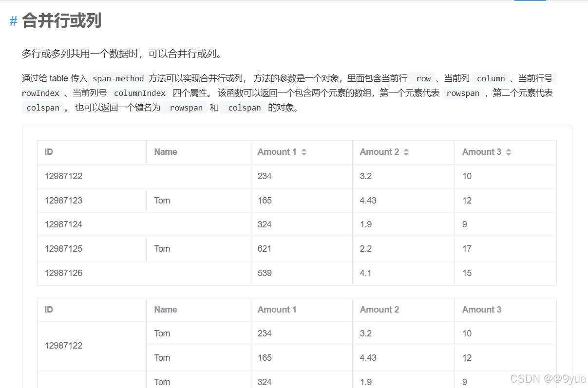The image size is (588, 388).
Task: Click value 17 in first table
Action: (467, 249)
